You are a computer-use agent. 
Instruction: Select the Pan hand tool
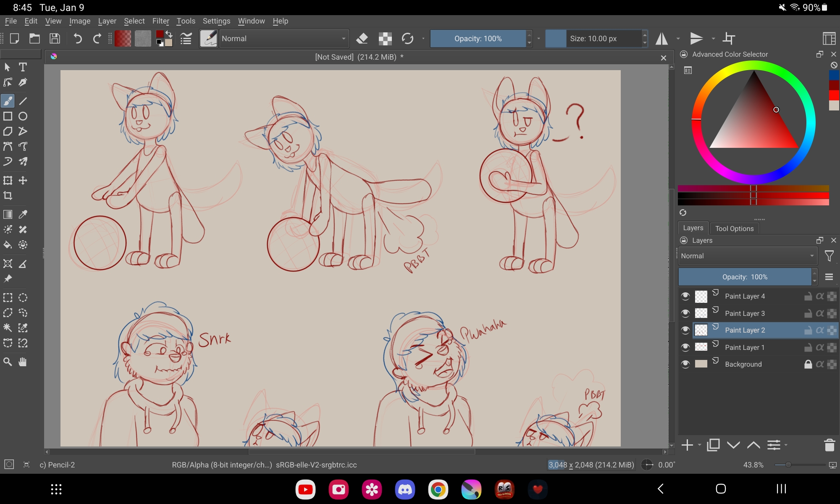[23, 362]
